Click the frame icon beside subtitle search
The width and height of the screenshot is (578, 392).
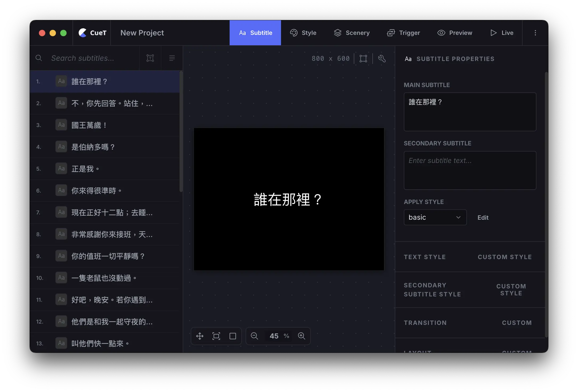(150, 58)
